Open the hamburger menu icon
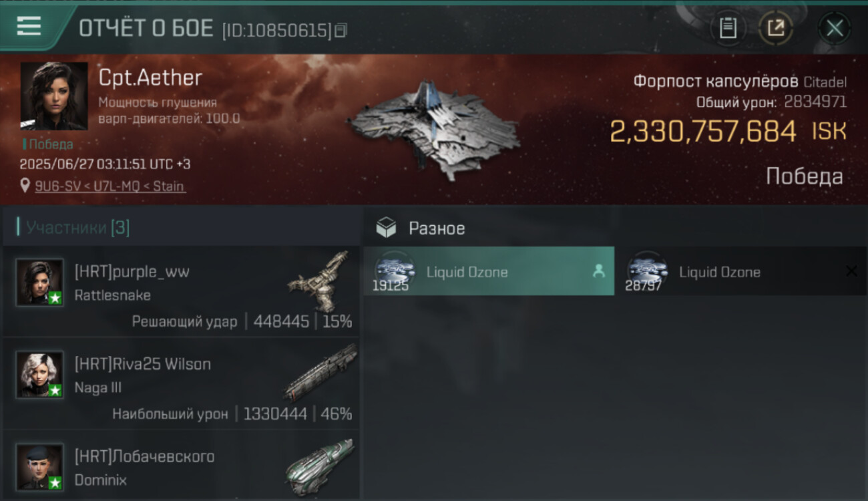868x501 pixels. pos(29,26)
